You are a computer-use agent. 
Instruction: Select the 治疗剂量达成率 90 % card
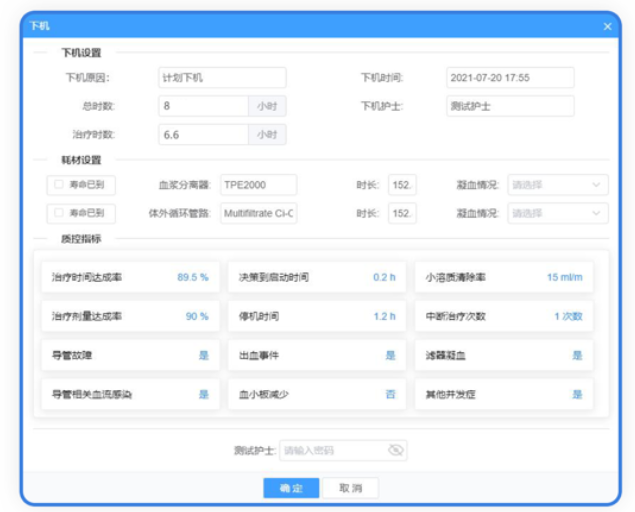tap(130, 316)
